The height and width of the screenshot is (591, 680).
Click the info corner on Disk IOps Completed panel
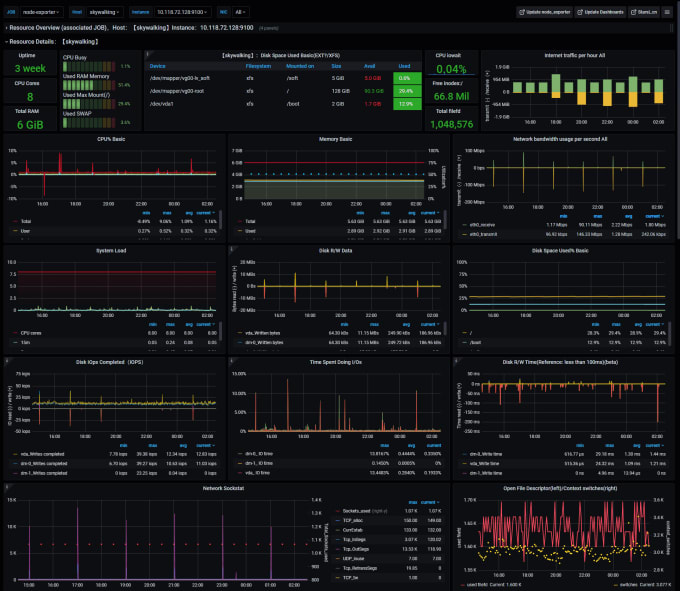[7, 360]
